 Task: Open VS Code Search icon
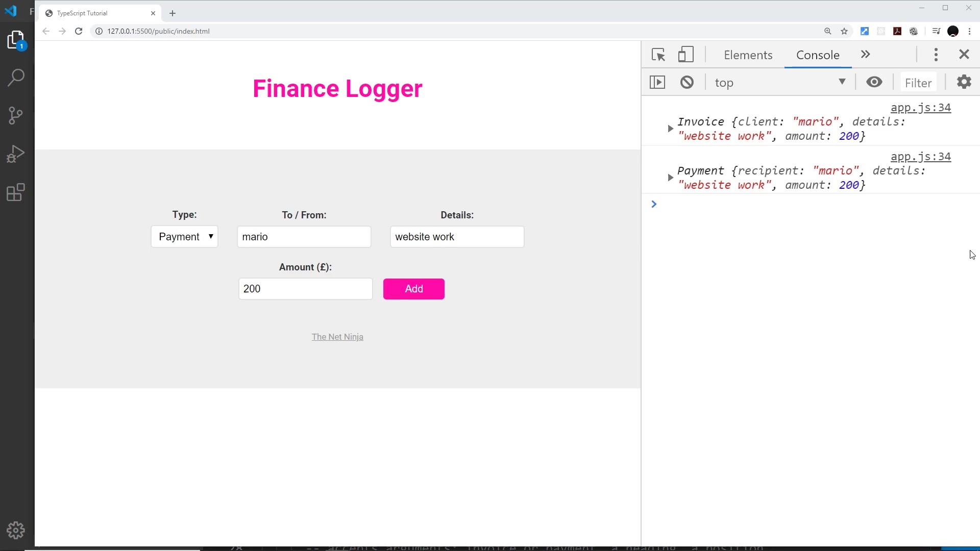[16, 78]
